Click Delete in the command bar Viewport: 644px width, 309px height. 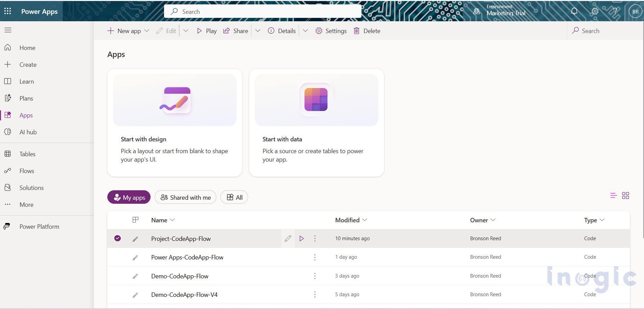pos(367,31)
